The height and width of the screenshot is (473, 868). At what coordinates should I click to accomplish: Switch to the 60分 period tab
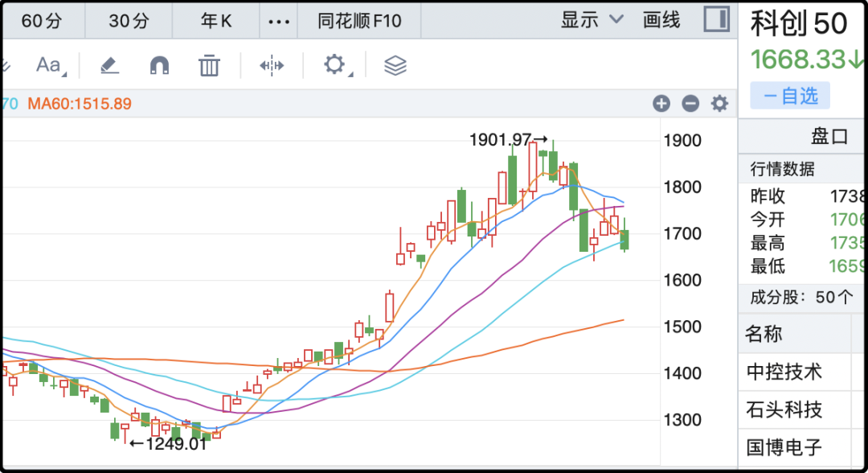pyautogui.click(x=42, y=21)
